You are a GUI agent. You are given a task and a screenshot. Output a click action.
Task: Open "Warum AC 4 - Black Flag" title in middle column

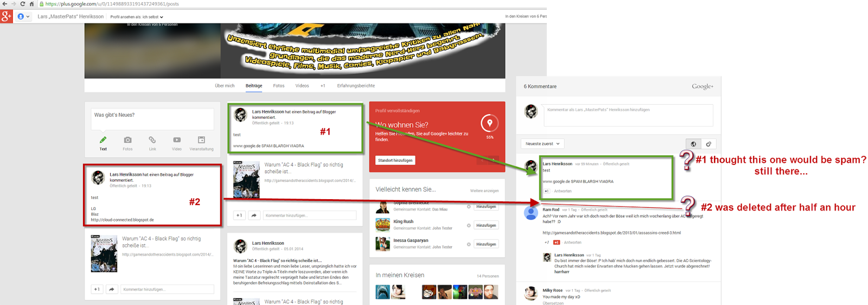(x=304, y=168)
